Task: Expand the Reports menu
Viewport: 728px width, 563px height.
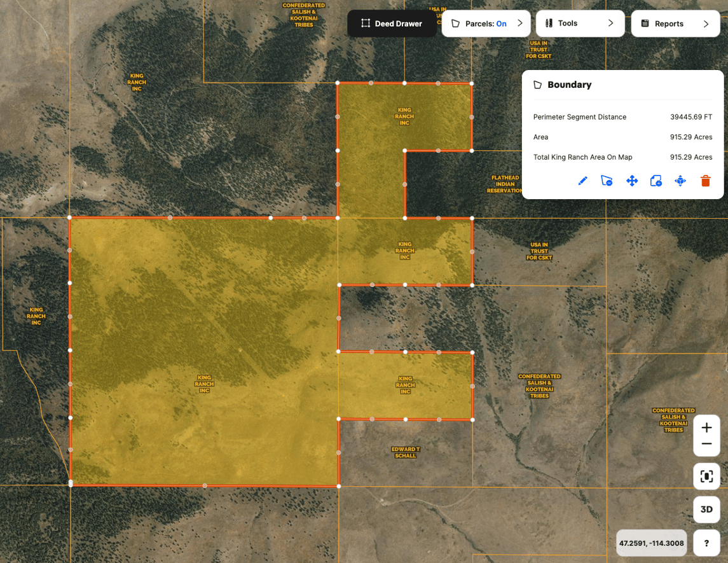Action: 675,24
